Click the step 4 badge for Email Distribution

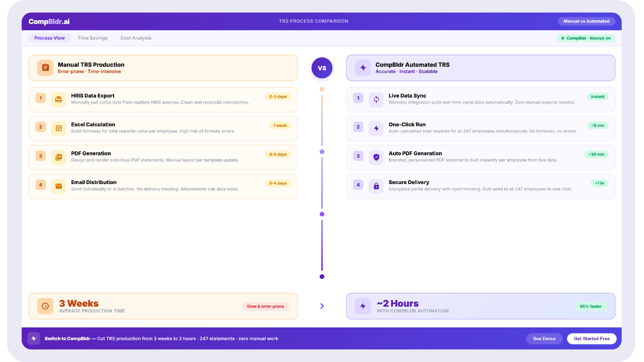tap(41, 185)
